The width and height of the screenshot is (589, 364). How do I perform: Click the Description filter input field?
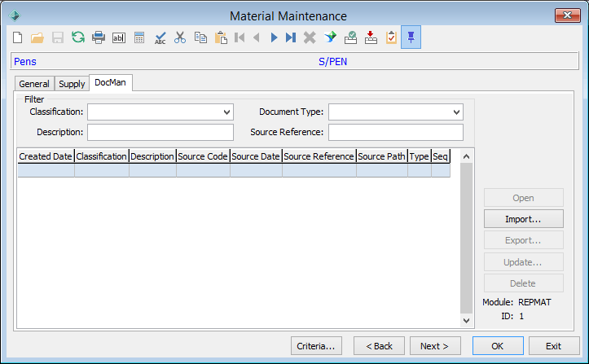160,132
